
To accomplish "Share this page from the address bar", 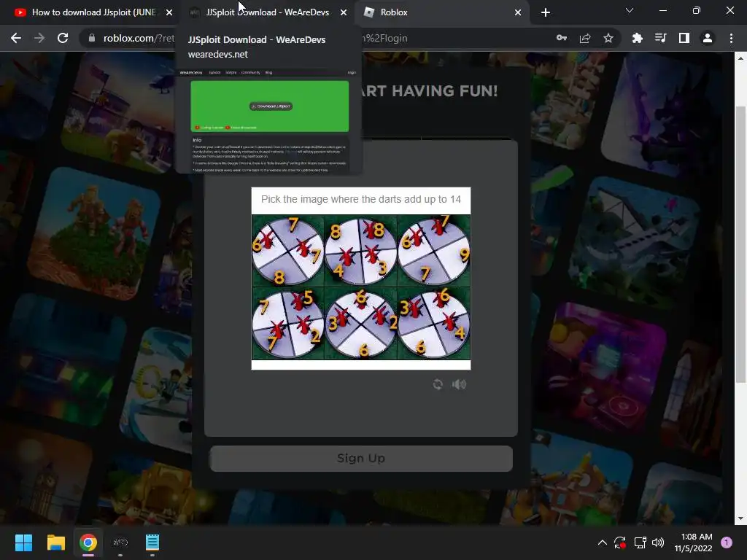I will pyautogui.click(x=585, y=38).
